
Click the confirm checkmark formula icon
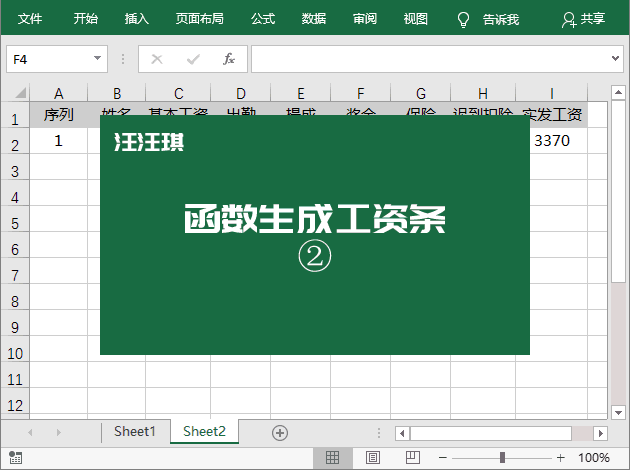pos(193,59)
